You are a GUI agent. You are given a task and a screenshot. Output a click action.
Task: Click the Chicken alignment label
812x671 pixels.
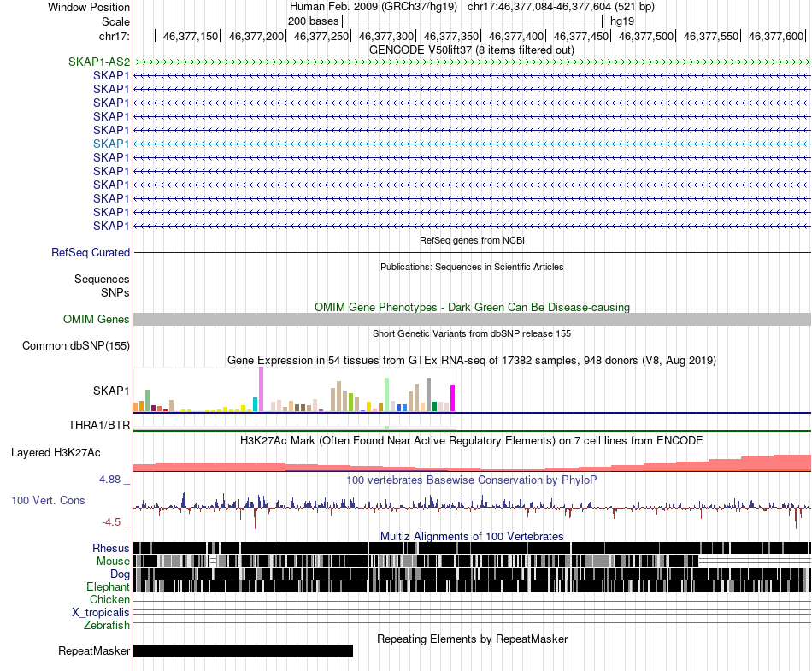[x=109, y=599]
